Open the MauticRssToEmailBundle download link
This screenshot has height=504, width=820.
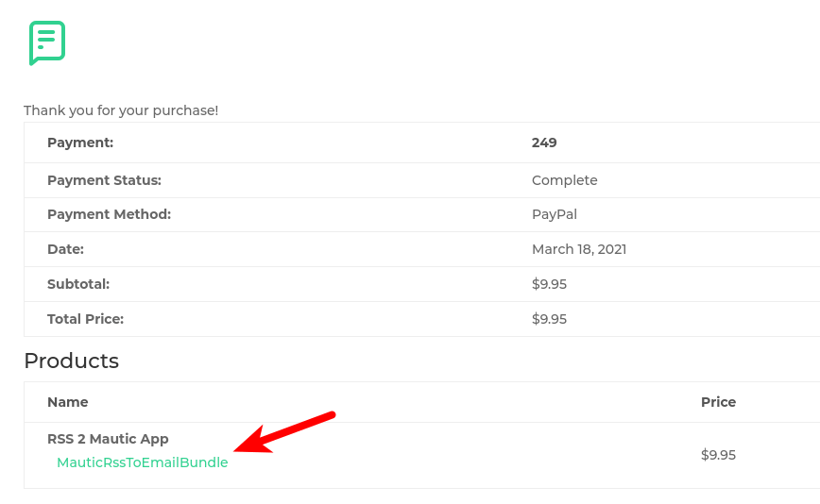tap(142, 462)
